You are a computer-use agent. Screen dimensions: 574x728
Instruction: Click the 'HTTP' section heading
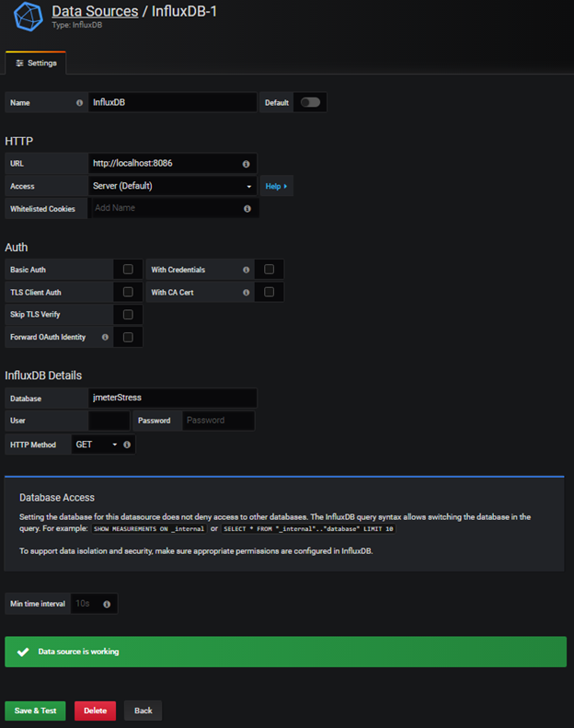(18, 141)
